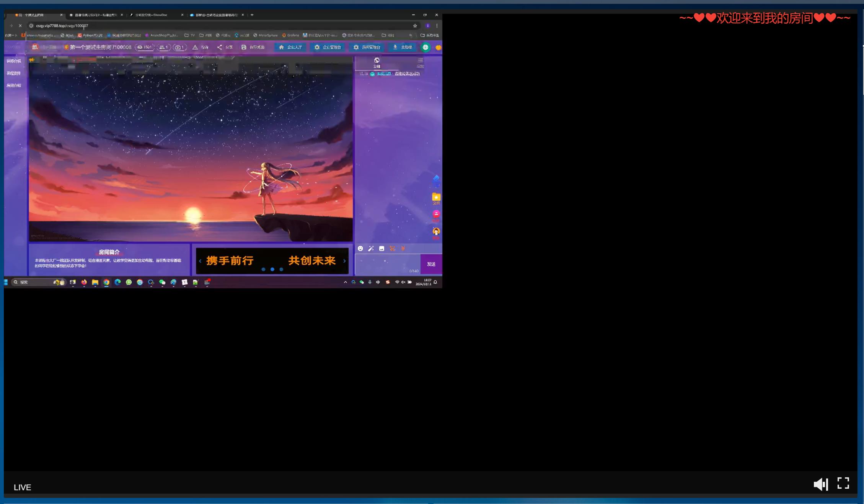Screen dimensions: 864x504
Task: Switch to the list-icon chat tab
Action: click(420, 63)
